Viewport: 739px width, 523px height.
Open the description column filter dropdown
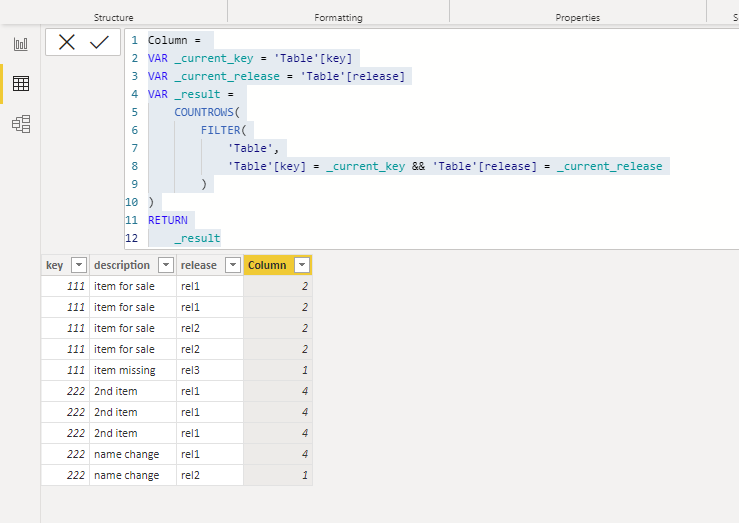(x=166, y=265)
